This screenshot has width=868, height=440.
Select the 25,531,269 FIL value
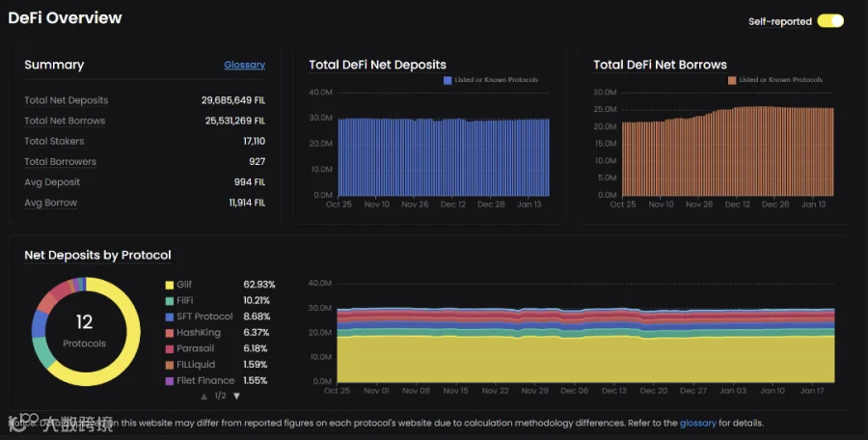[x=234, y=121]
